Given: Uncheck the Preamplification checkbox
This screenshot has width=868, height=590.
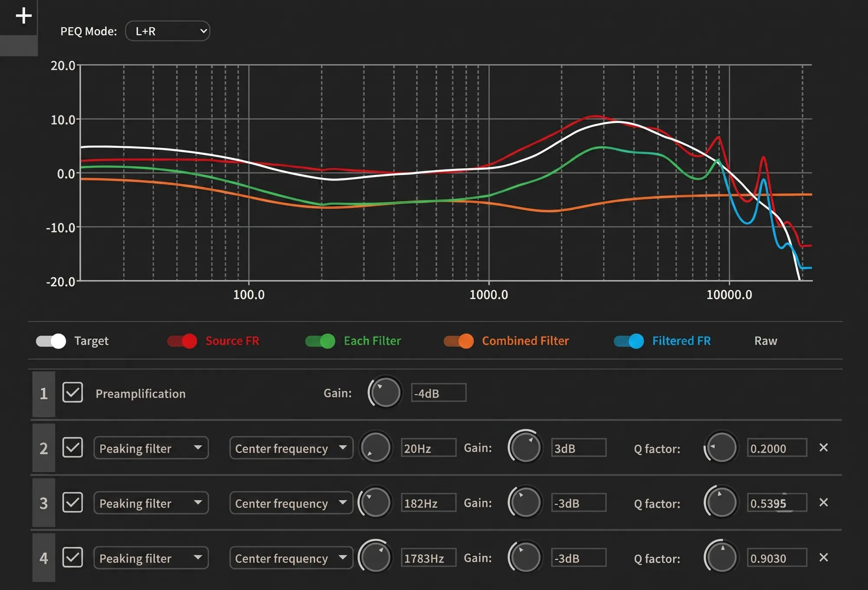Looking at the screenshot, I should [72, 392].
